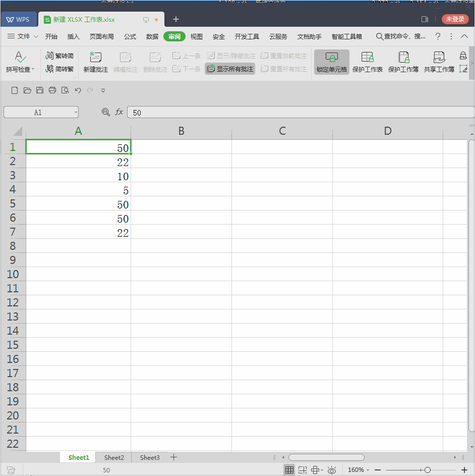Add a new sheet with plus icon

174,457
